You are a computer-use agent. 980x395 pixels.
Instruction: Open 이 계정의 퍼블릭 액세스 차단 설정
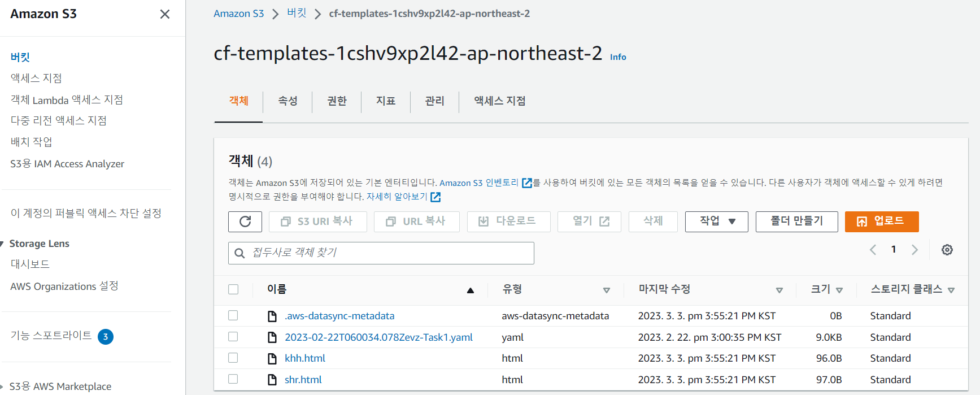tap(86, 213)
